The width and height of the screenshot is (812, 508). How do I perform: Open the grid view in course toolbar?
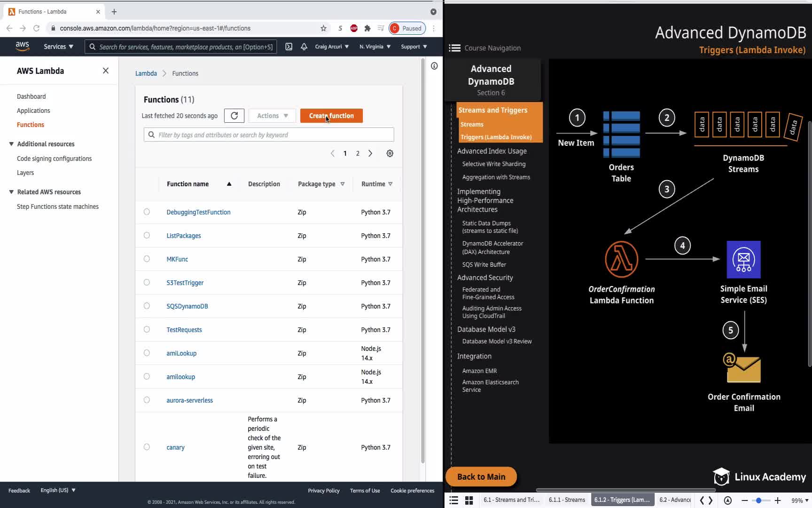point(469,500)
